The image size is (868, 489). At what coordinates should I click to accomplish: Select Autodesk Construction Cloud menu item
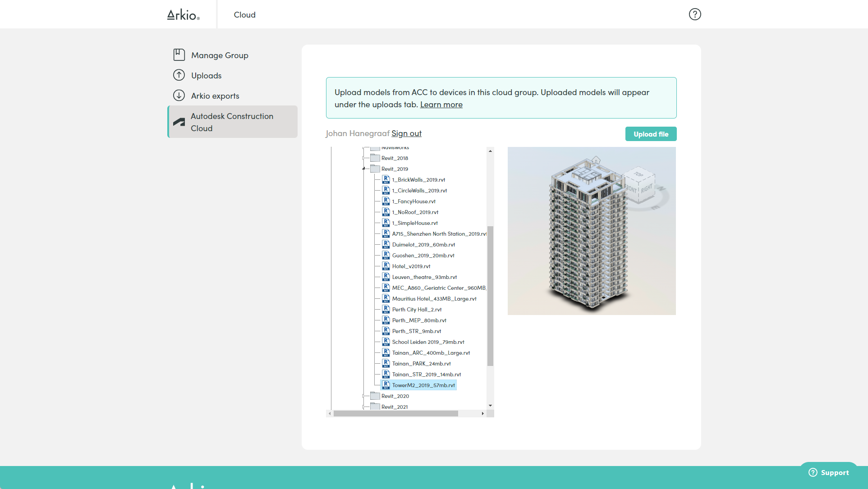click(232, 122)
